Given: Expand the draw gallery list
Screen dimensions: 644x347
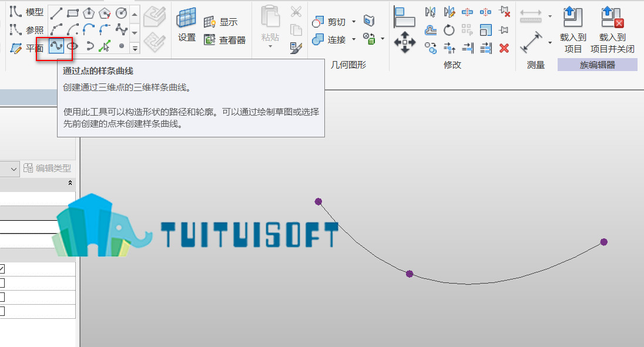Looking at the screenshot, I should pyautogui.click(x=135, y=48).
